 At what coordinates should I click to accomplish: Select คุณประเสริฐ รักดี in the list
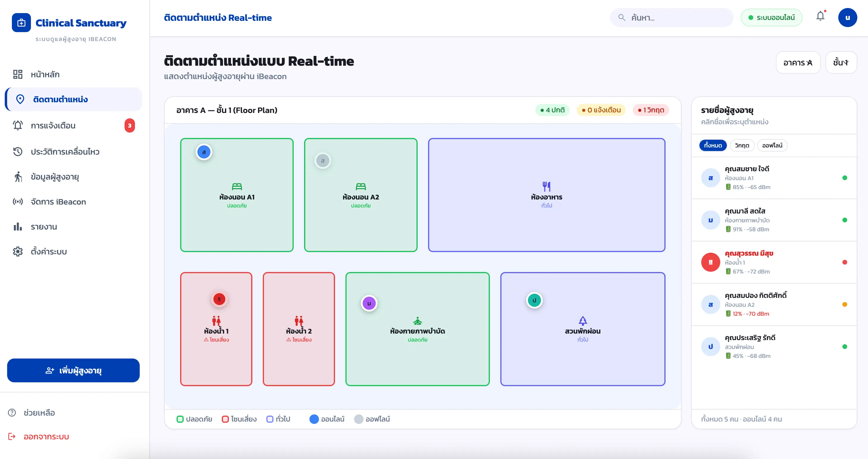pos(774,346)
